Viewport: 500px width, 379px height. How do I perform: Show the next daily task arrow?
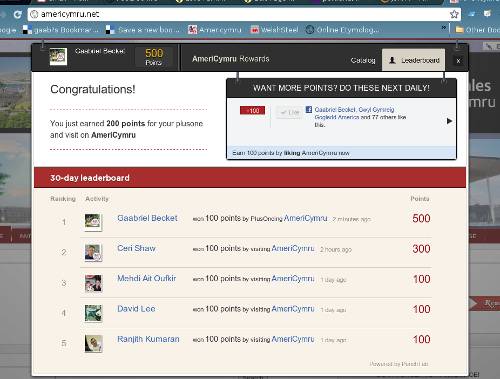[449, 121]
